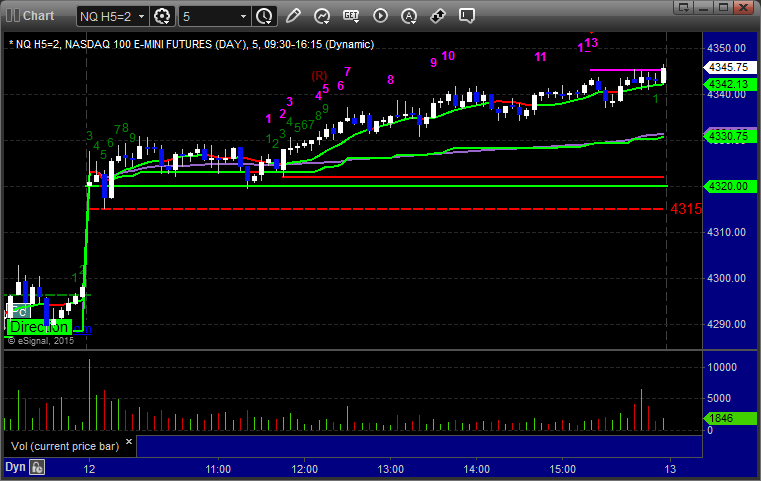Click the magenta count 10 label

(448, 56)
